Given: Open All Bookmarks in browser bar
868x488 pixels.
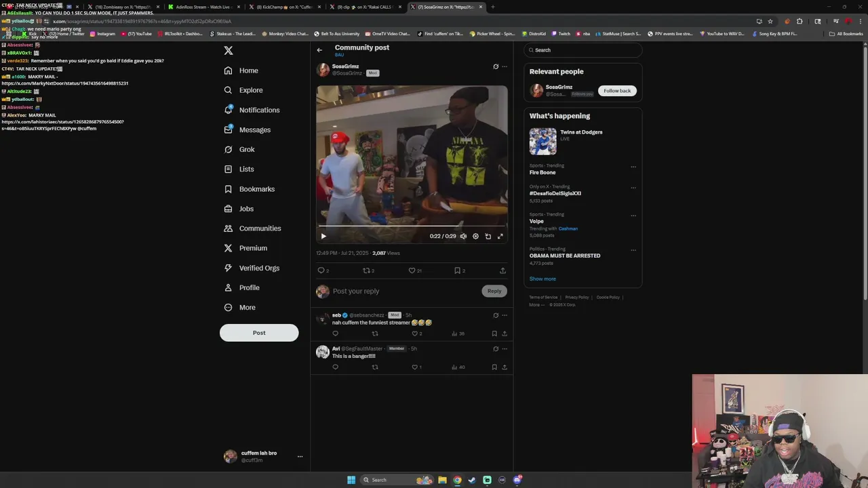Looking at the screenshot, I should 846,34.
